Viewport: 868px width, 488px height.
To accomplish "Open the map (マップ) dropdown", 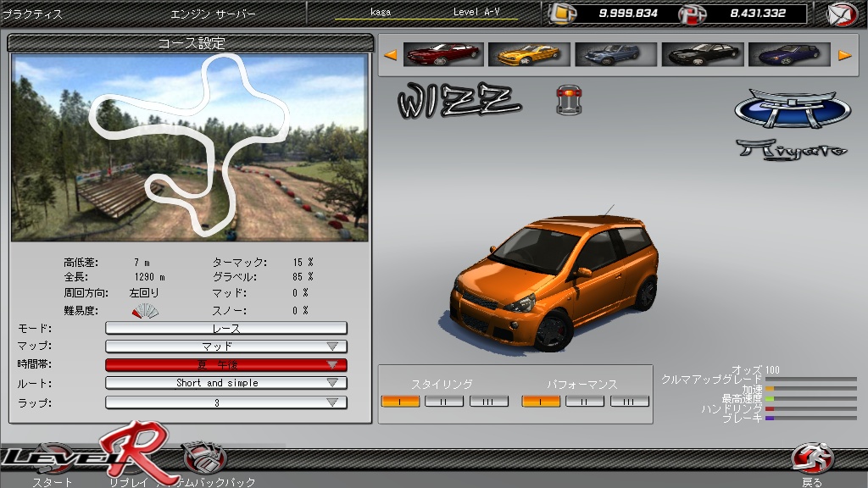I will pyautogui.click(x=226, y=347).
